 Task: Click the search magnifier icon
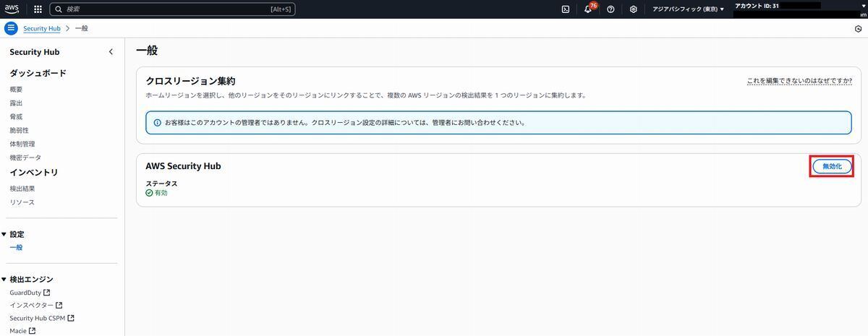click(59, 9)
